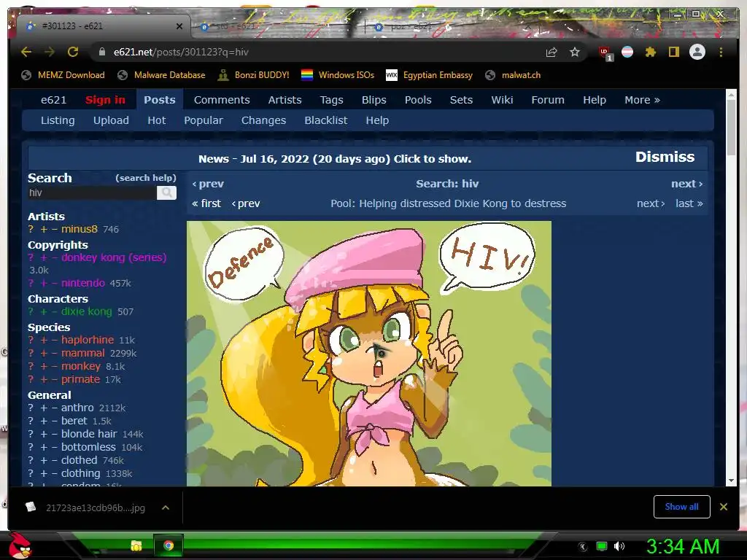
Task: Open the Wiki navigation item
Action: [x=502, y=100]
